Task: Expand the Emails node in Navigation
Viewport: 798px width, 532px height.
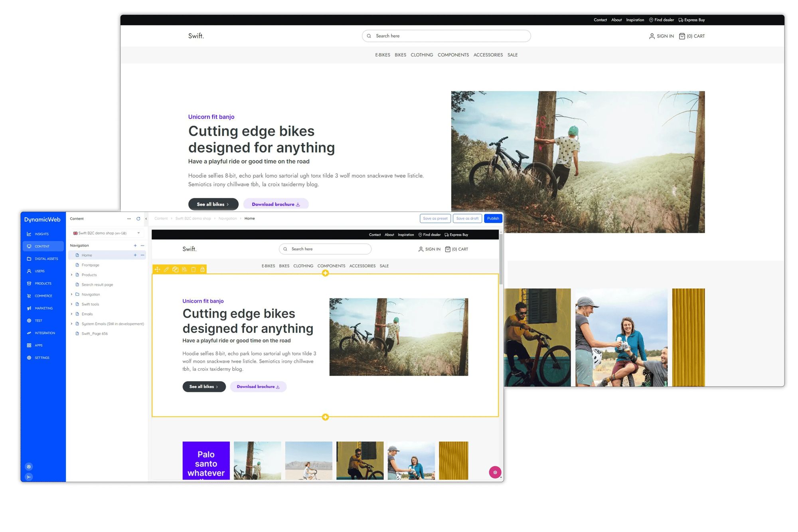Action: pos(72,314)
